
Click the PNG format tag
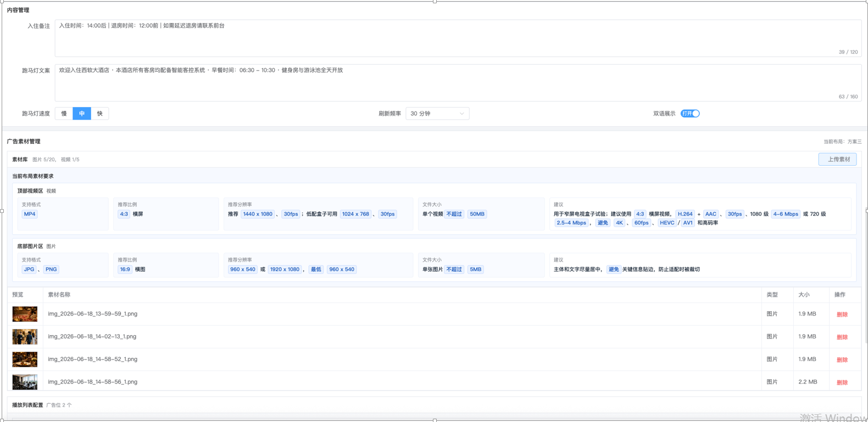click(51, 269)
